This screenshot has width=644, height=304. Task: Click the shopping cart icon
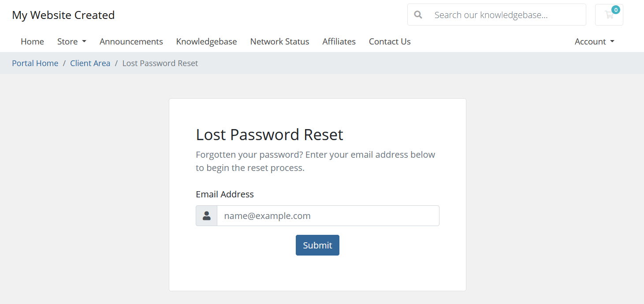[x=609, y=15]
